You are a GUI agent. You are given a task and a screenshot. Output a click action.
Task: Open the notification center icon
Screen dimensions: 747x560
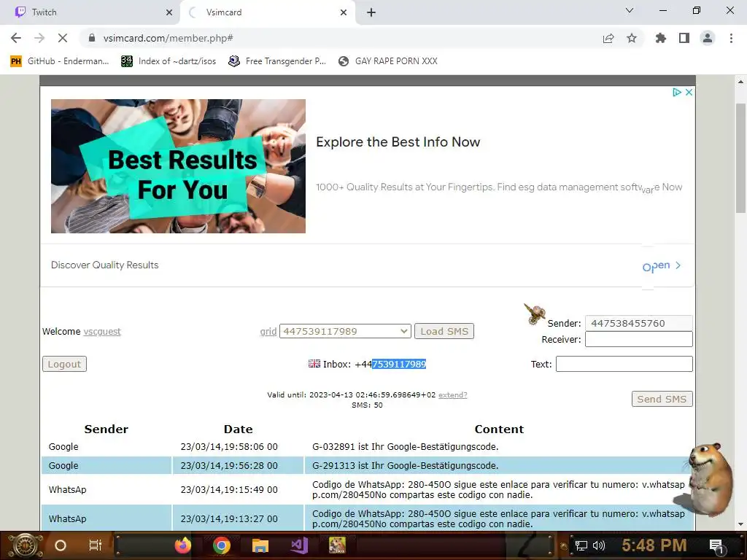point(716,546)
